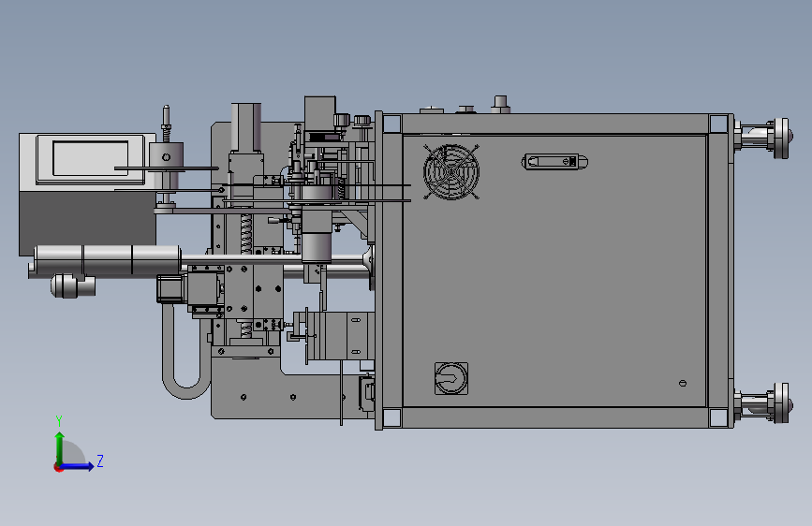Select the tallest push button on the cabinet top
812x526 pixels.
[x=500, y=104]
